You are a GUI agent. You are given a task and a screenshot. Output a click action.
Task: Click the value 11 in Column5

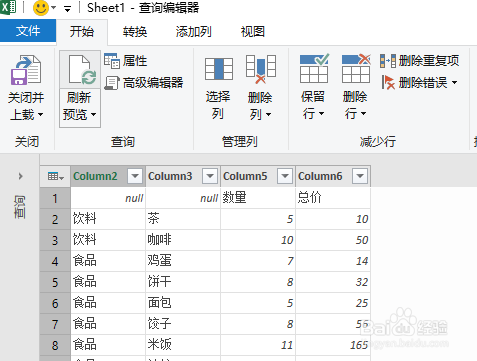[287, 345]
